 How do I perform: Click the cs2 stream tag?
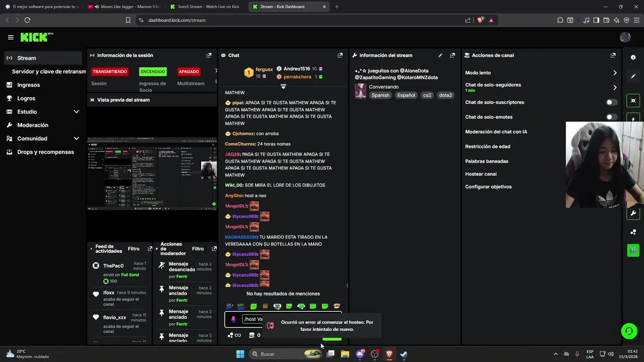[427, 95]
